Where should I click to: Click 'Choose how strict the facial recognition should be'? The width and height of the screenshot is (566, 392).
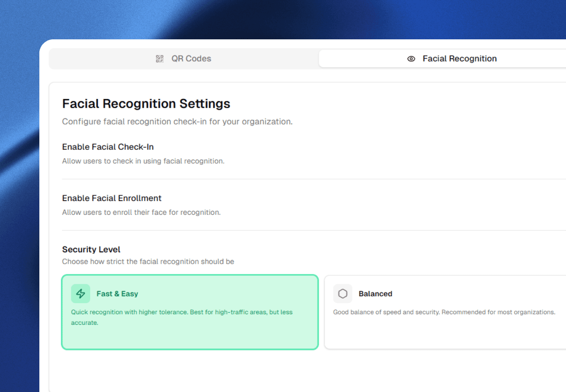pos(148,262)
